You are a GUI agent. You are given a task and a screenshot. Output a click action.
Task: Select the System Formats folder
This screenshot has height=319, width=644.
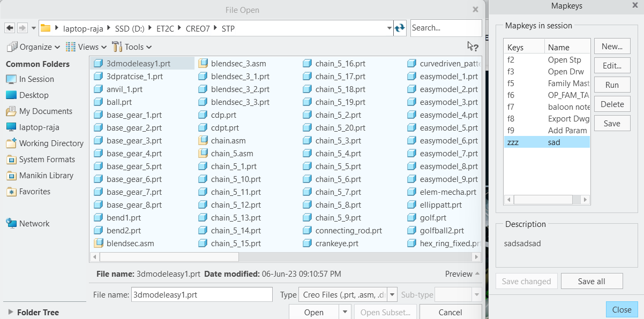47,159
